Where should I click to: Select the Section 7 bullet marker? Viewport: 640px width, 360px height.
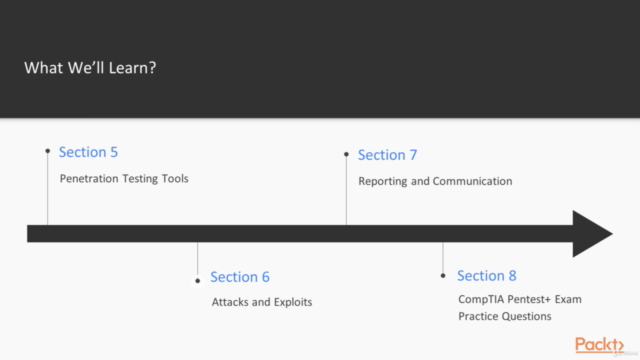[346, 154]
